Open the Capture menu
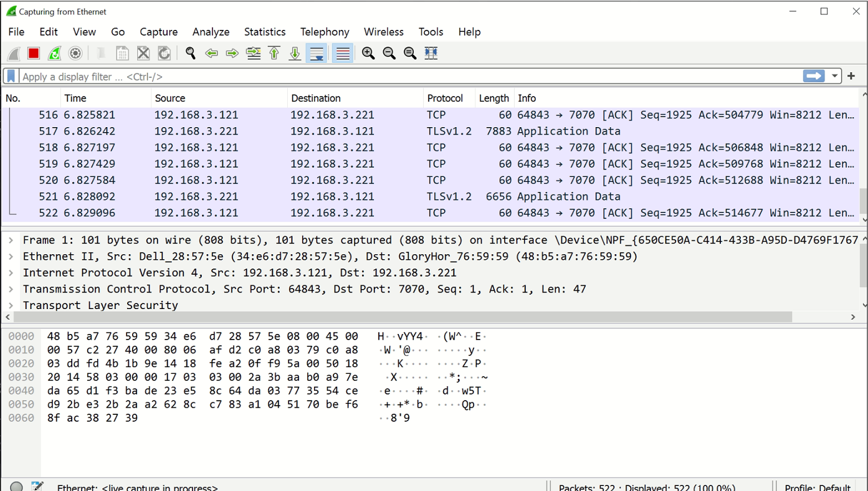 click(159, 32)
